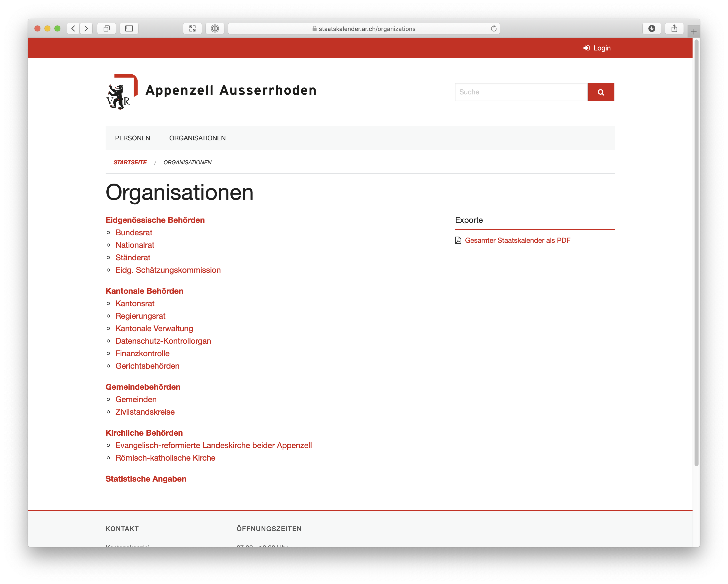Open the ORGANISATIONEN menu item

click(x=197, y=138)
